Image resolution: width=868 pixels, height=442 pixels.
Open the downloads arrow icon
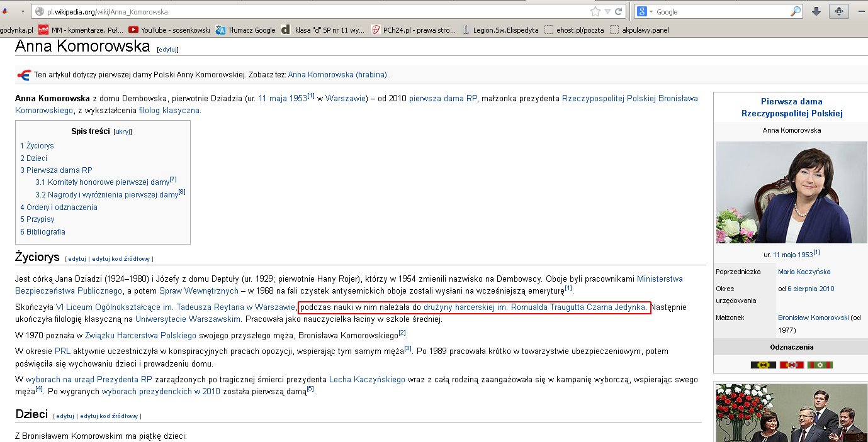816,11
